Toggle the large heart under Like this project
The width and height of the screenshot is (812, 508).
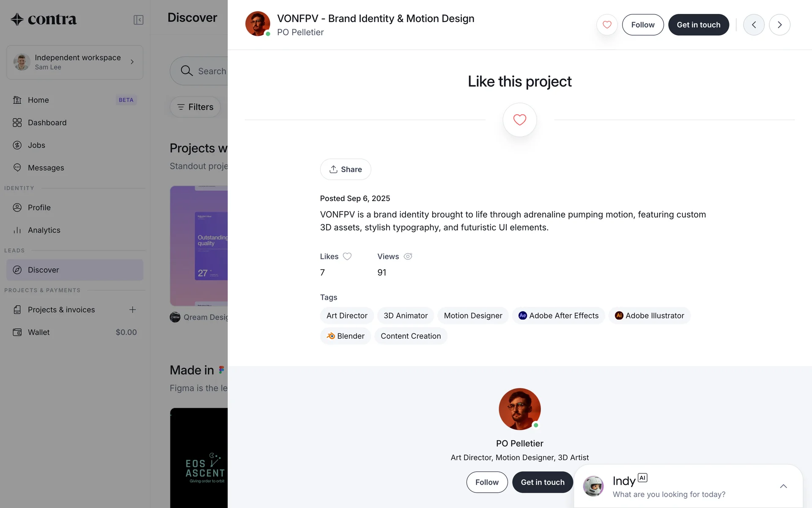(519, 120)
